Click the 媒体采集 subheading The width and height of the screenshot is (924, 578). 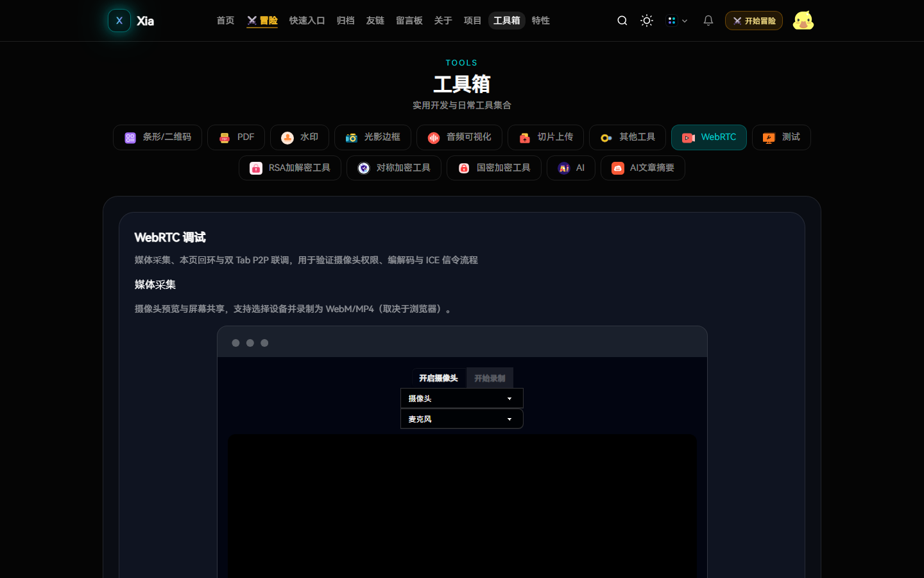[x=155, y=285]
